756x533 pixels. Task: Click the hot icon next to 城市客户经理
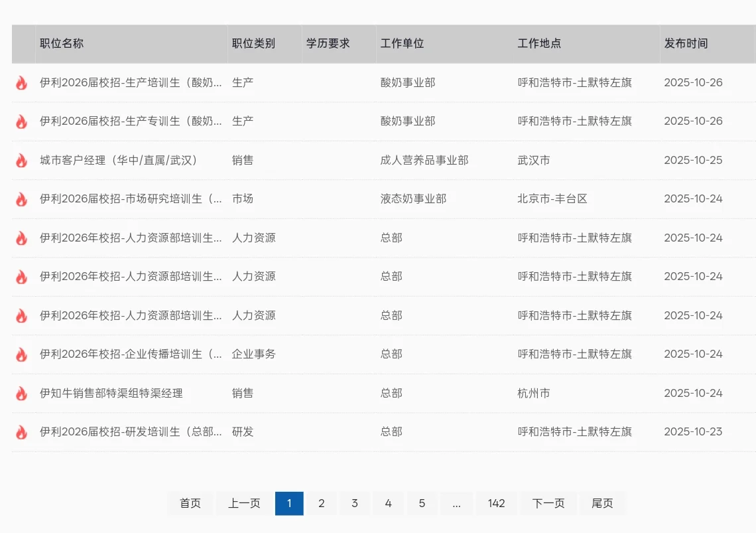click(21, 161)
